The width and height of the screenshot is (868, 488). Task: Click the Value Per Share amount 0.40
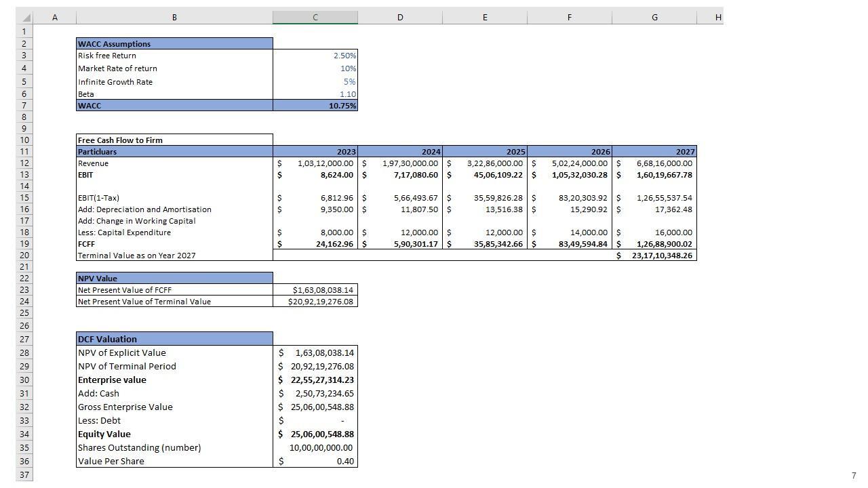coord(315,462)
